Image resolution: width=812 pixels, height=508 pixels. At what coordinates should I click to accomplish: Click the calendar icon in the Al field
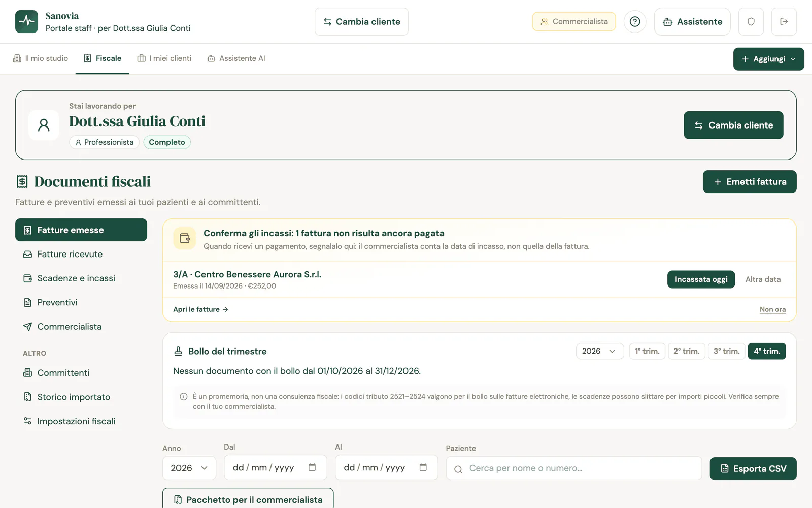[x=423, y=467]
